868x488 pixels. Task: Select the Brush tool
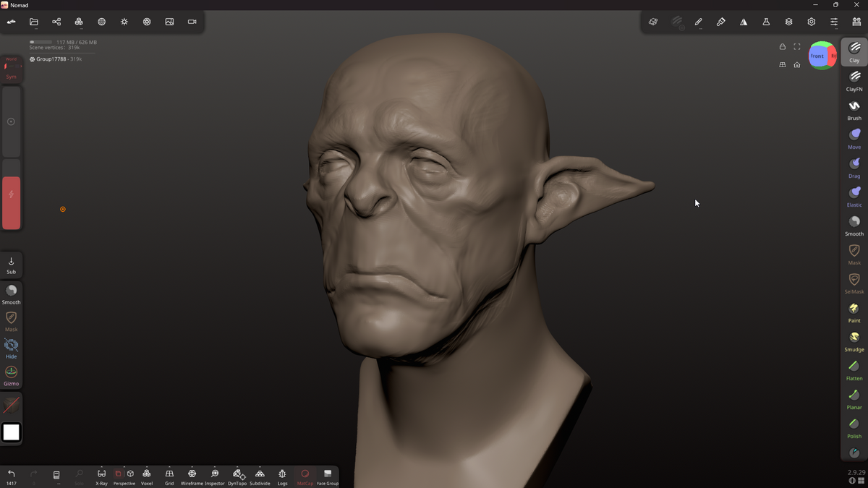(854, 110)
